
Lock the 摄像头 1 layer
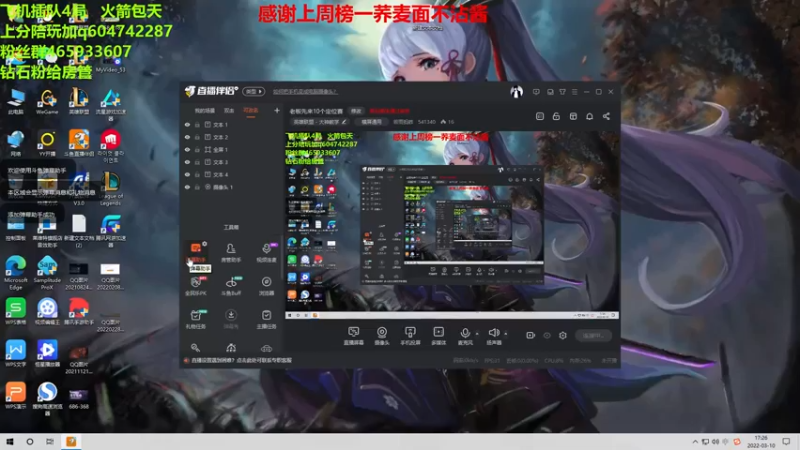[197, 187]
